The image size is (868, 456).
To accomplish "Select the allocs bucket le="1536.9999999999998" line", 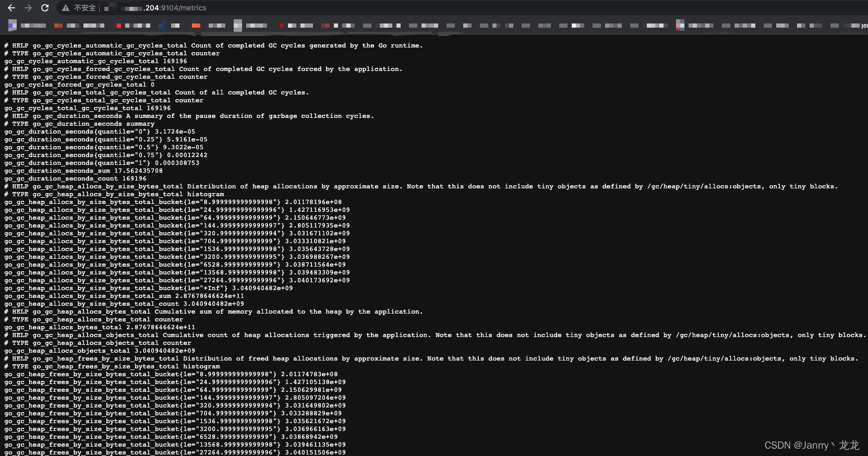I will (x=177, y=249).
